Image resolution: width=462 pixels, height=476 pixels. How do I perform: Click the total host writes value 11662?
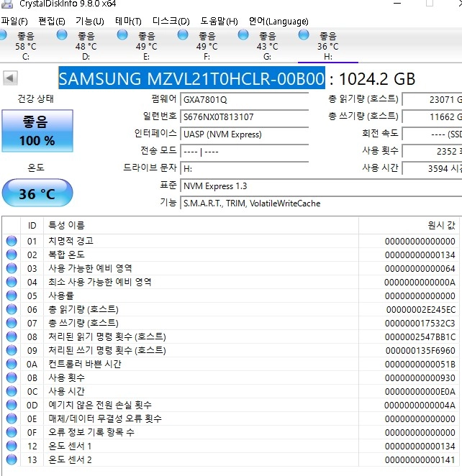tap(432, 117)
